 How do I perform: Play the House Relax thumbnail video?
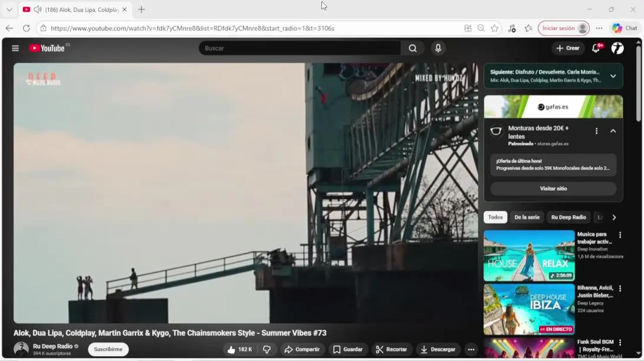[529, 256]
